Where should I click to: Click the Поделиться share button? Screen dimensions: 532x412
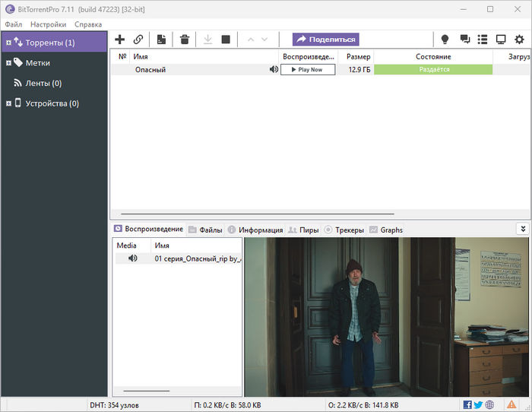coord(325,40)
